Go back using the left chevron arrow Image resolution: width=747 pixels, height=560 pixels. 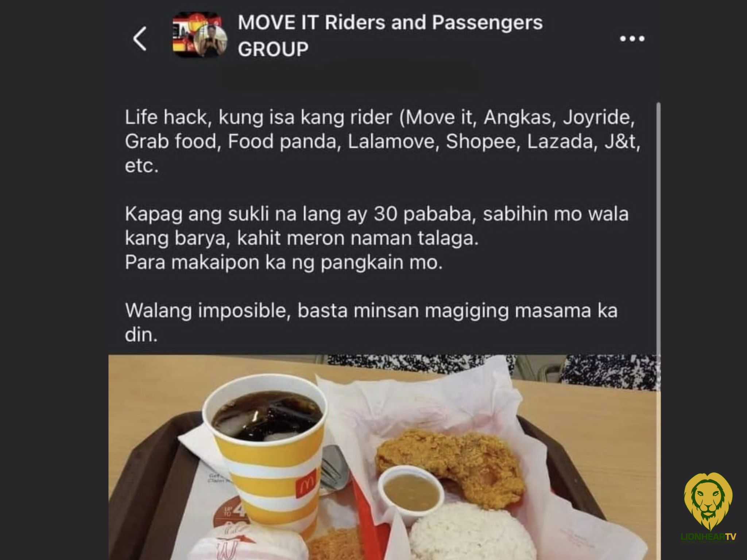coord(140,38)
